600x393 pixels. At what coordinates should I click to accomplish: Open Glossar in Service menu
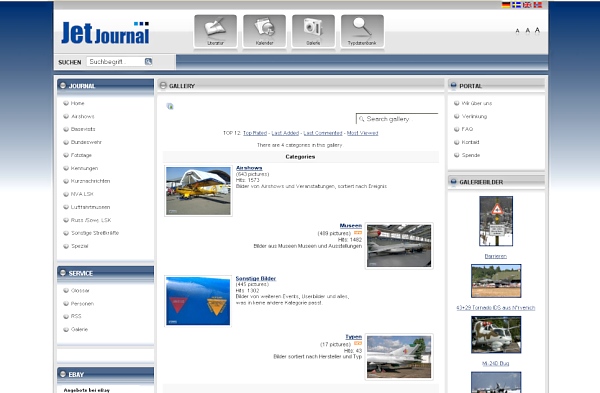point(80,291)
